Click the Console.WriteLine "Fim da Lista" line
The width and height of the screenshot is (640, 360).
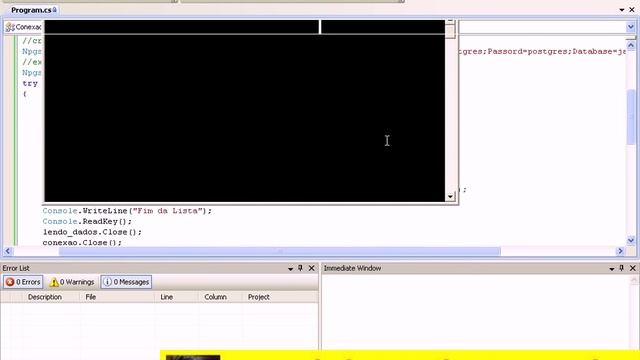[127, 211]
